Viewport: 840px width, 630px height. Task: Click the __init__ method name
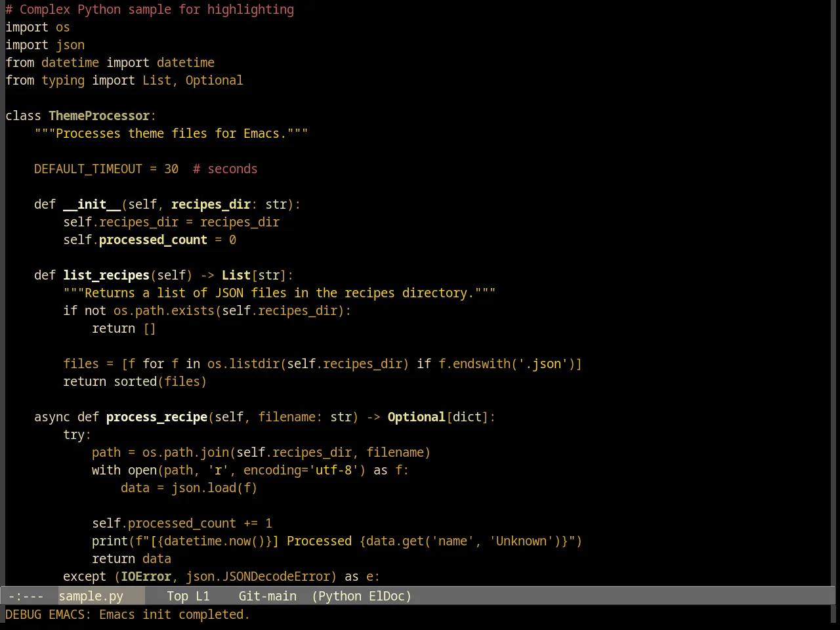[92, 204]
